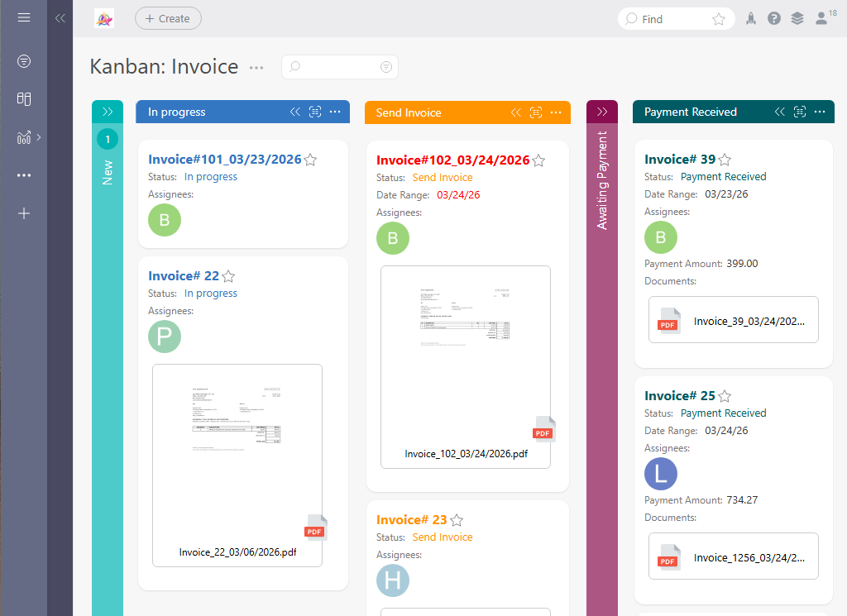Open the help question mark icon

774,19
